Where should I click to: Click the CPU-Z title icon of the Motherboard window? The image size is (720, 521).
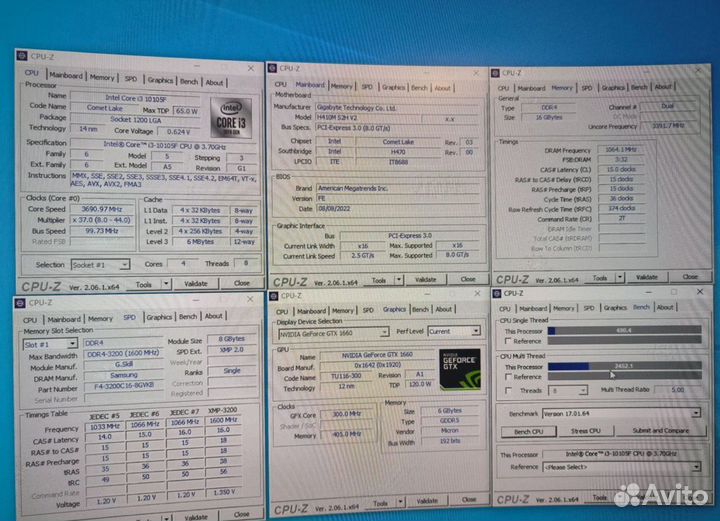[x=272, y=68]
